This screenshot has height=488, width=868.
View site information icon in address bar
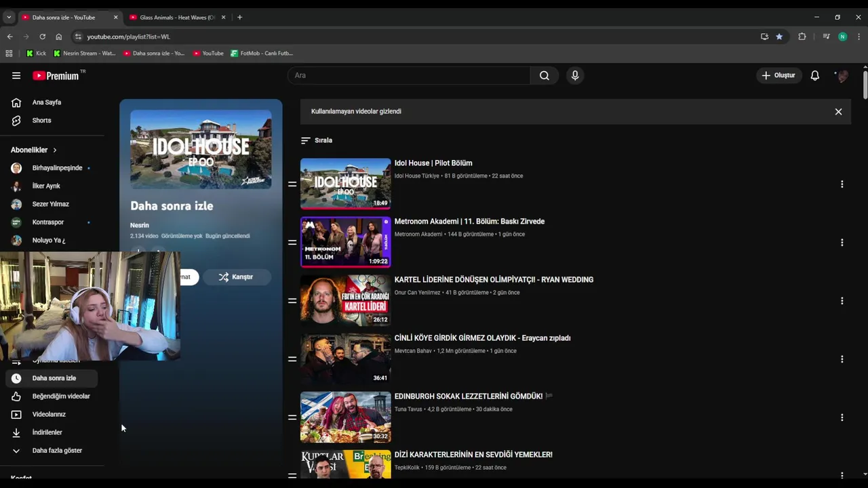[78, 37]
